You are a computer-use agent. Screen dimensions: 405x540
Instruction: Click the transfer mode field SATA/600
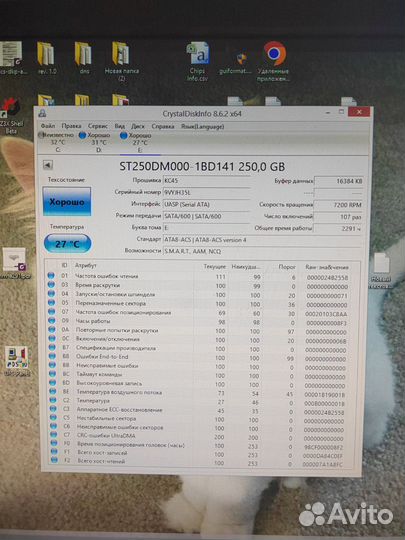[206, 216]
